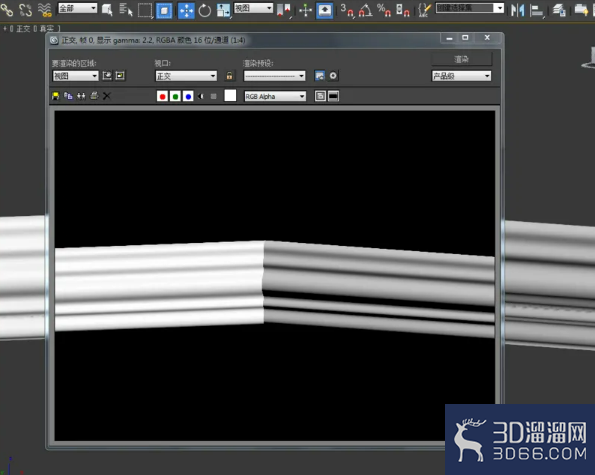Open Render Setup dialog icon
The height and width of the screenshot is (475, 595).
[x=320, y=75]
